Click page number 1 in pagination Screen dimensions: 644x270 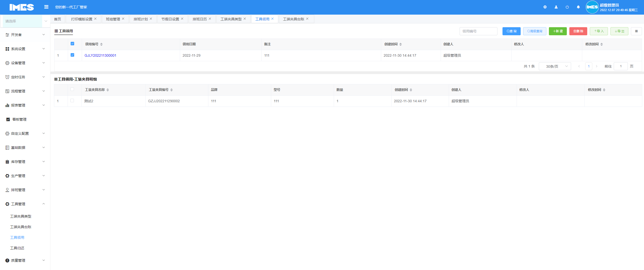[x=589, y=66]
